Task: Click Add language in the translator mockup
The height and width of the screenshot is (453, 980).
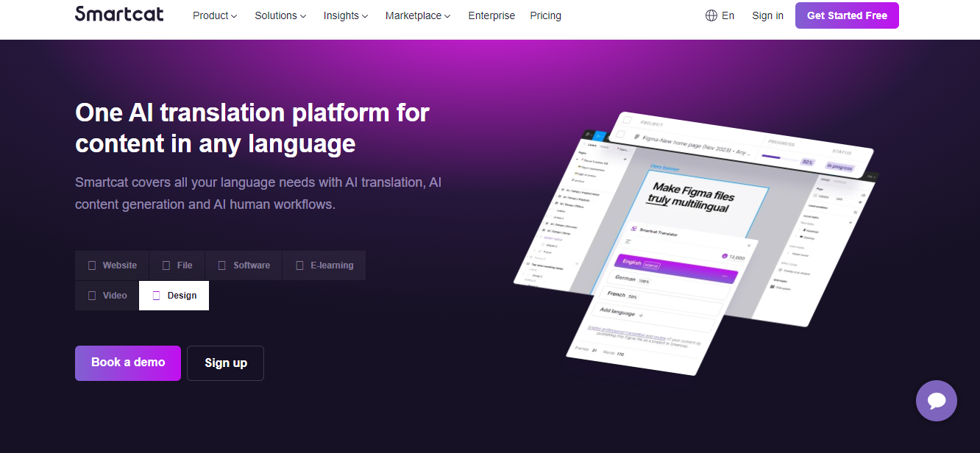Action: click(x=618, y=313)
